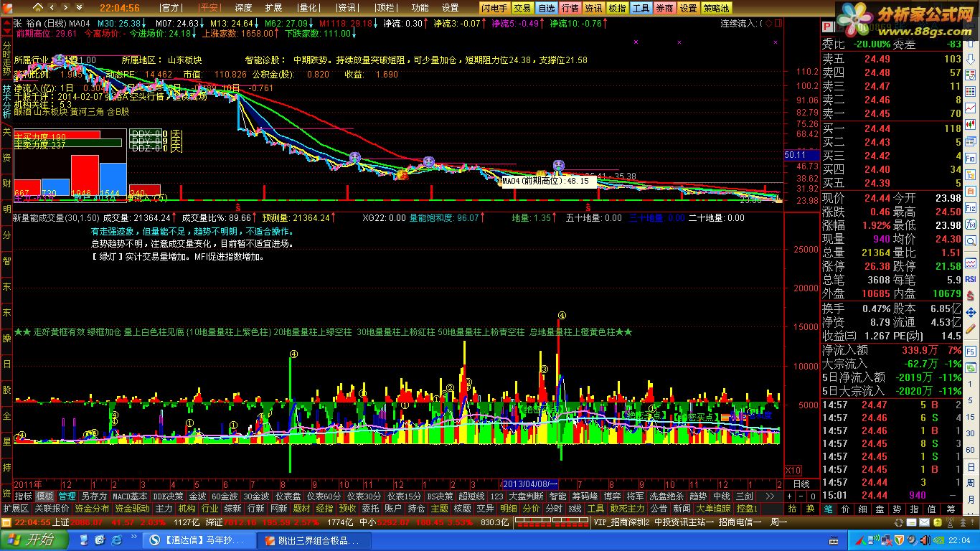Click the 板指 toolbar button
The width and height of the screenshot is (980, 551).
coord(617,8)
